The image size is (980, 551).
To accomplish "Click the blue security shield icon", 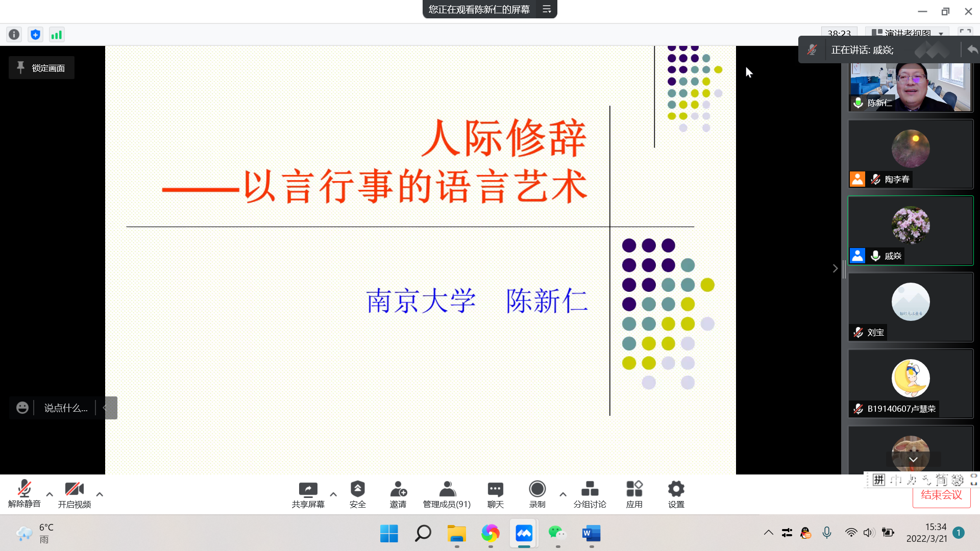I will pyautogui.click(x=35, y=35).
